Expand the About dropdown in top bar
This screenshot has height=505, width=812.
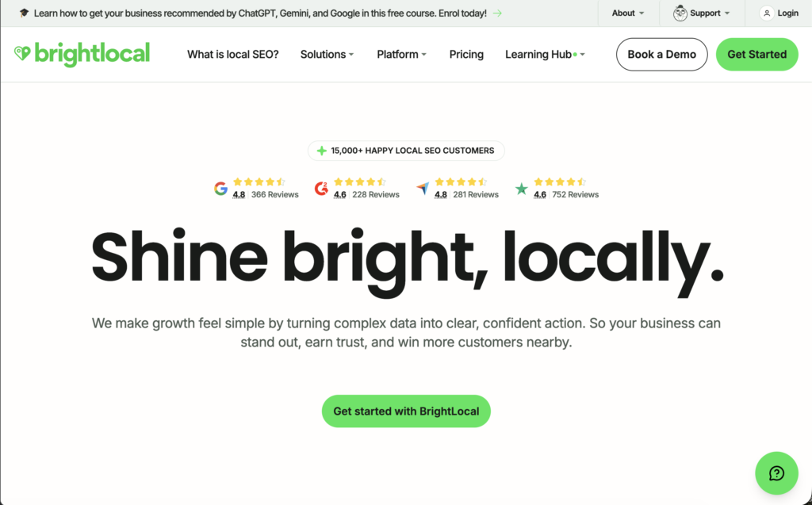click(628, 13)
